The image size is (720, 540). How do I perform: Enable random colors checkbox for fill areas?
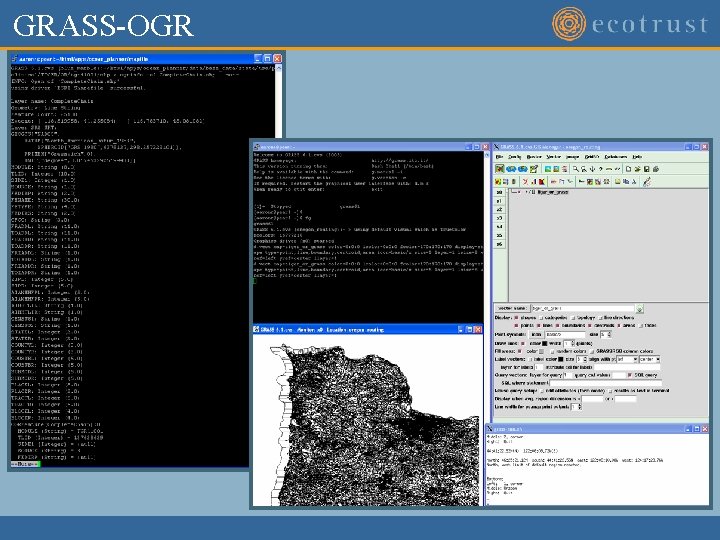click(x=552, y=351)
